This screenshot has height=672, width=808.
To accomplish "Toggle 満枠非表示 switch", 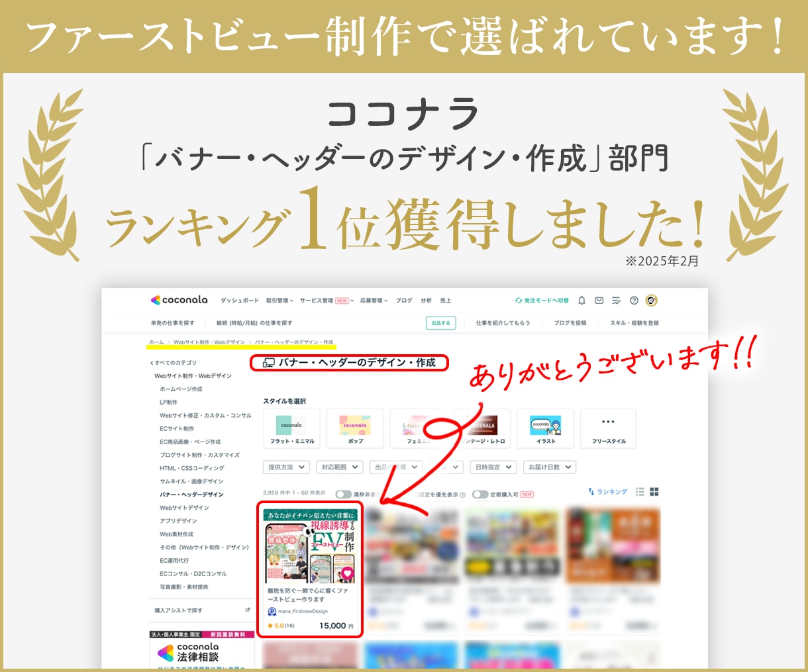I will point(343,495).
